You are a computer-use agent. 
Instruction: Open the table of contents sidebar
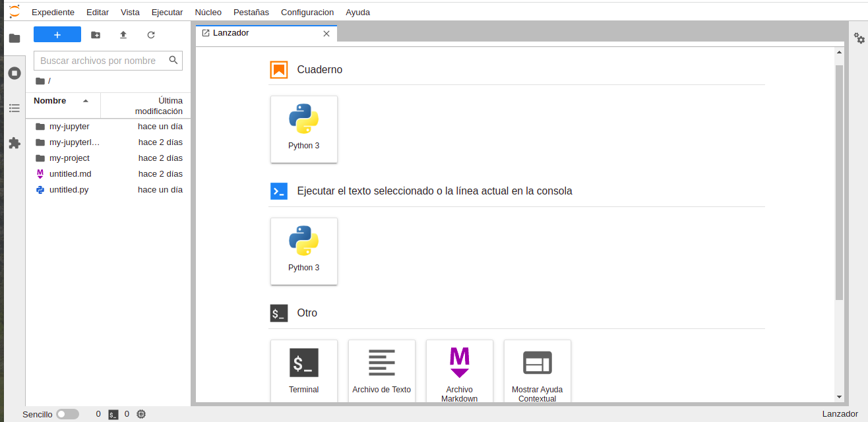(x=15, y=108)
